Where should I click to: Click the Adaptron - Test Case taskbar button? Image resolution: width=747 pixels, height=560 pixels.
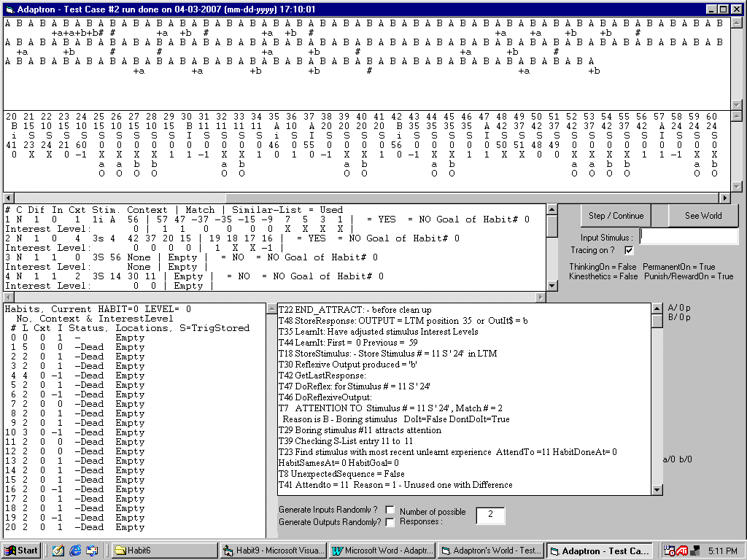click(x=600, y=551)
